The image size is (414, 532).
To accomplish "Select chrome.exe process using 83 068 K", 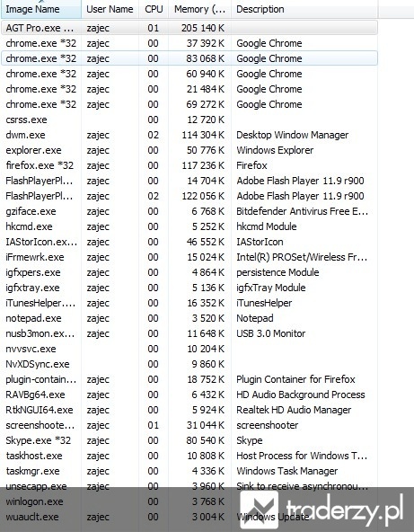I will pyautogui.click(x=189, y=58).
